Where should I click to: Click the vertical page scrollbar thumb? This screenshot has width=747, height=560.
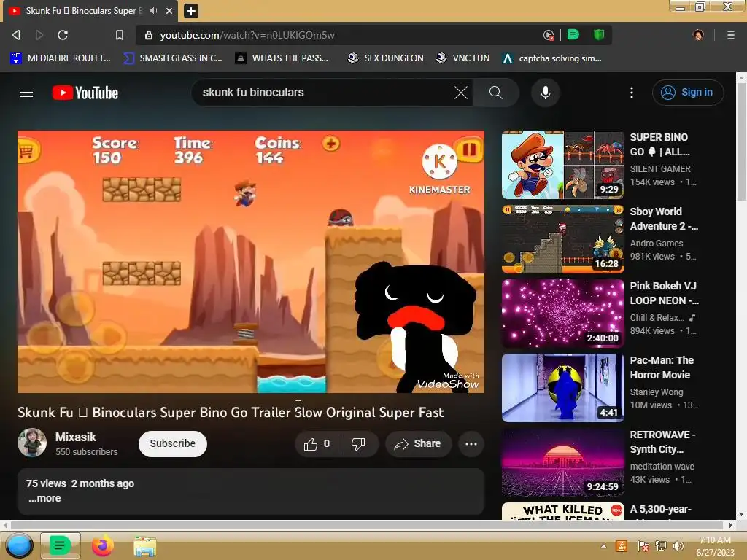pos(741,141)
